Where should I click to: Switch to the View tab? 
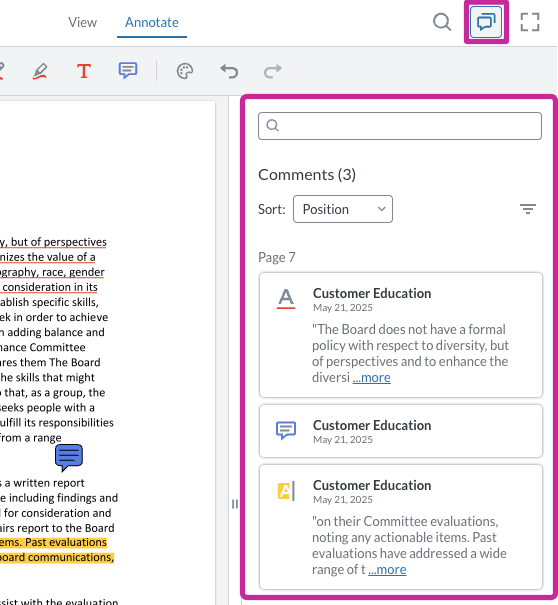coord(83,22)
